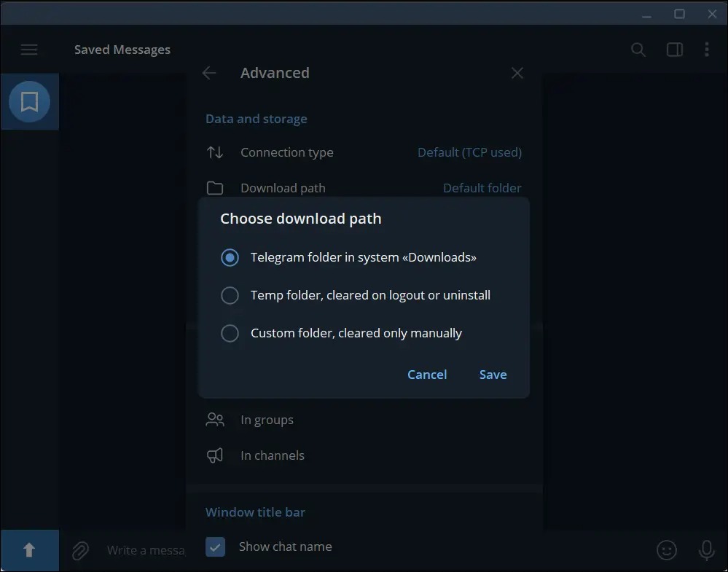Image resolution: width=728 pixels, height=572 pixels.
Task: Toggle the right sidebar panel icon
Action: [675, 50]
